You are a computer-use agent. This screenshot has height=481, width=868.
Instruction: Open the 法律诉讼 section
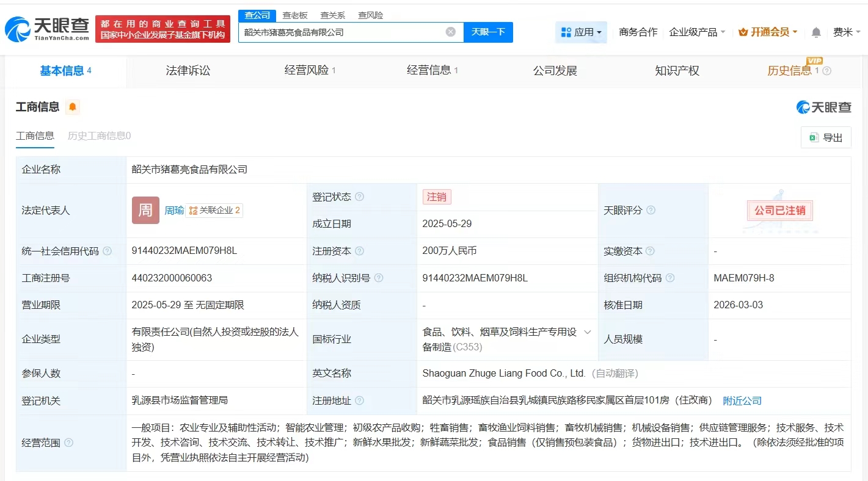click(188, 70)
